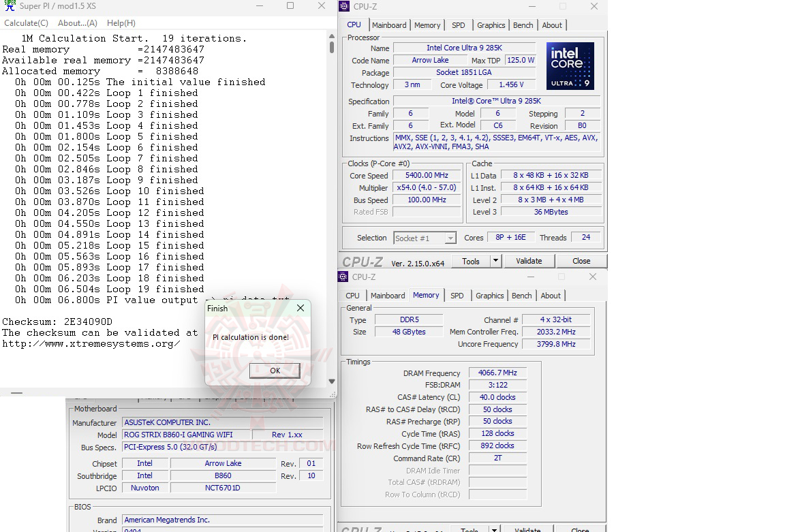Click the Checksum: 2E34090D line
Image resolution: width=785 pixels, height=532 pixels.
[57, 322]
